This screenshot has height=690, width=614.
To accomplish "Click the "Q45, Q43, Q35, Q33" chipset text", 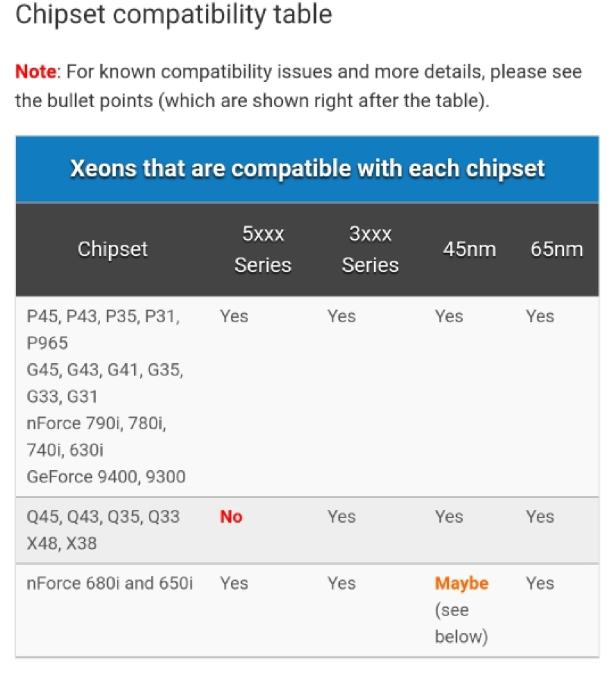I will (104, 517).
